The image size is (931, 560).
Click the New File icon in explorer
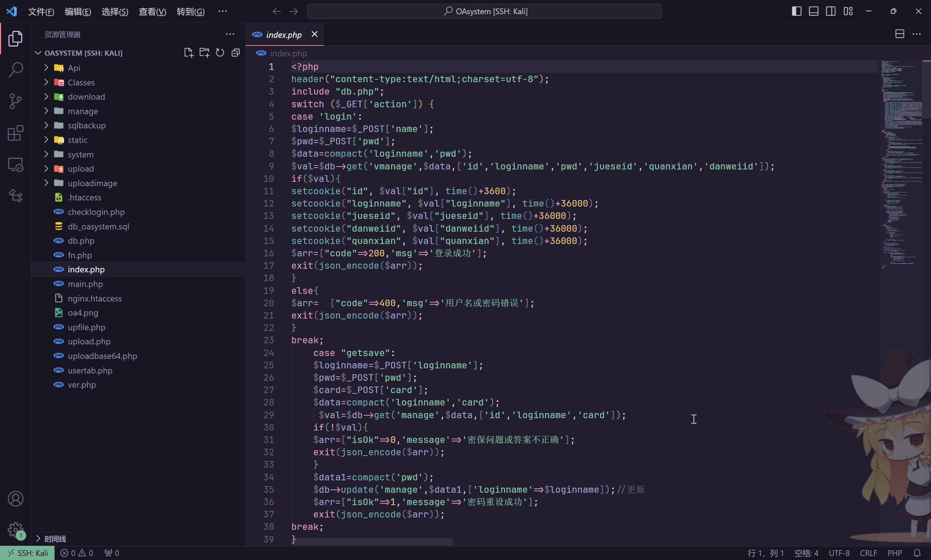188,53
